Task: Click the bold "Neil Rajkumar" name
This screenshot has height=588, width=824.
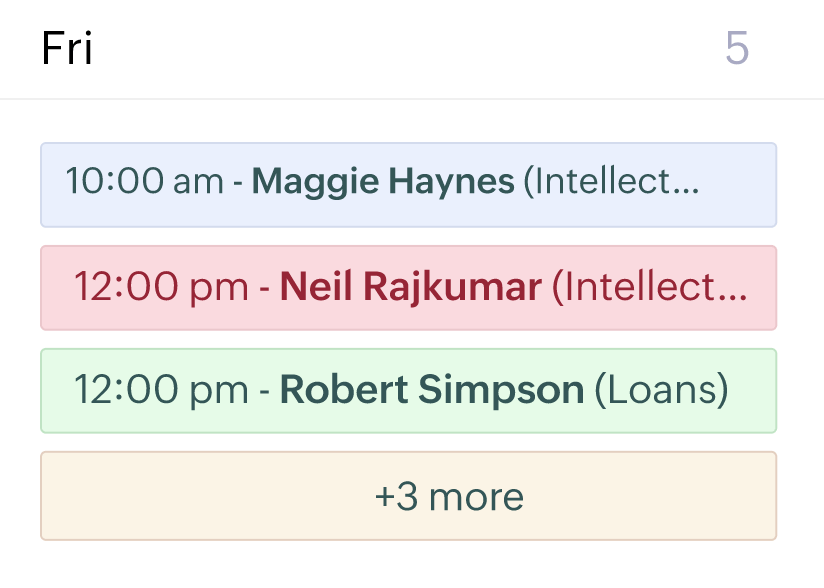Action: (x=410, y=288)
